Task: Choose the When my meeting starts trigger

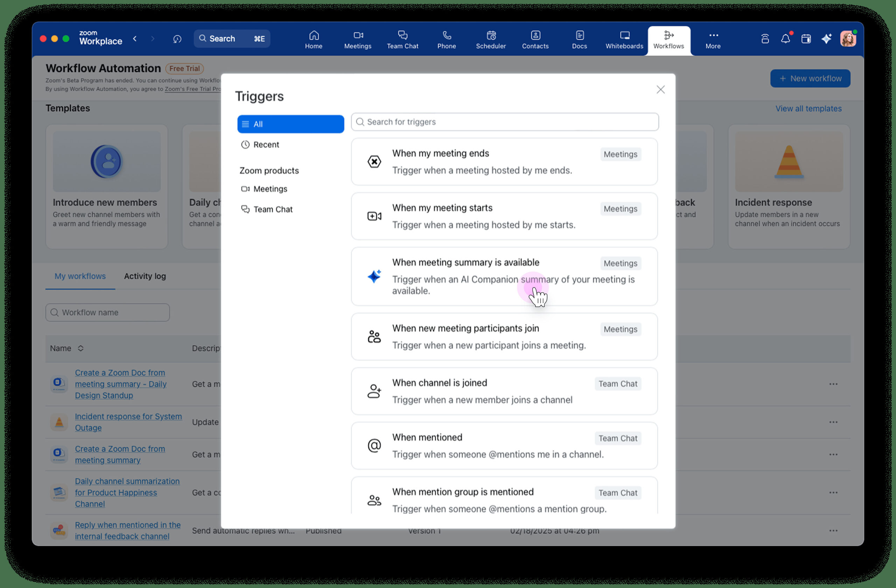Action: (x=504, y=216)
